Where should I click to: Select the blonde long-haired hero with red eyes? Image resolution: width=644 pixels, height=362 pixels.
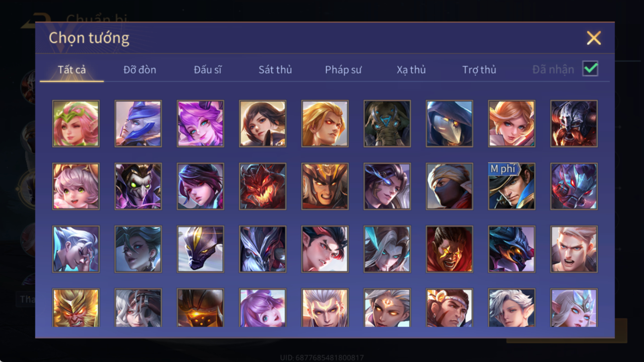point(325,124)
